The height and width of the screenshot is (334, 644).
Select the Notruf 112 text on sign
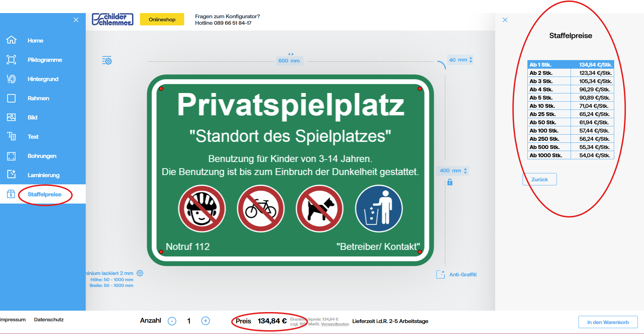tap(188, 246)
